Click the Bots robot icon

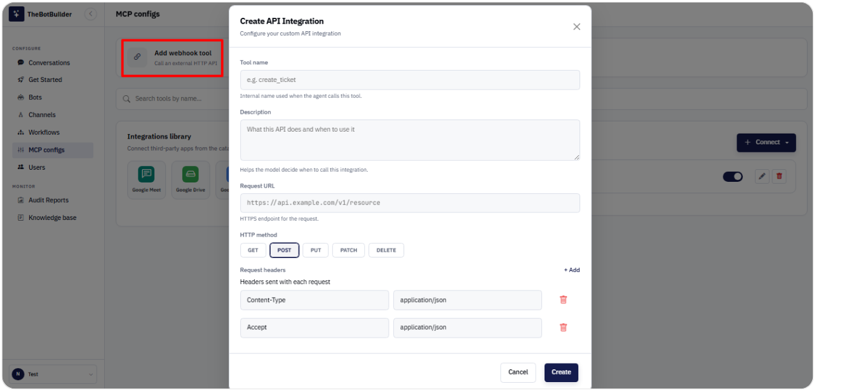pos(21,97)
